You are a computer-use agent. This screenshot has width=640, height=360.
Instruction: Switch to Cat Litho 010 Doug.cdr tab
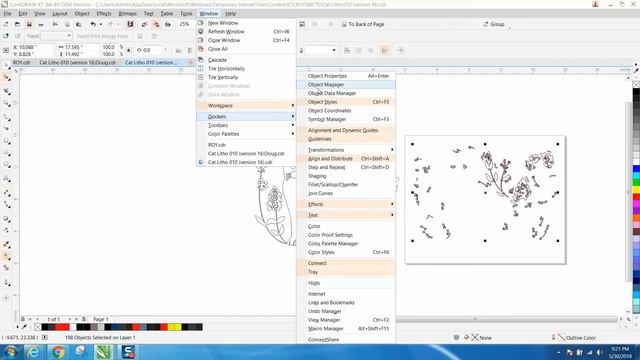click(x=78, y=62)
